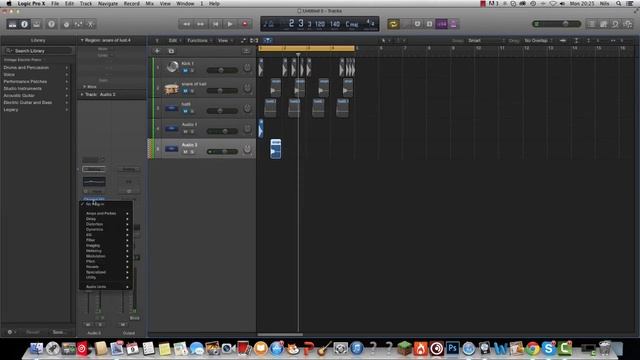Click the snare track drum icon
This screenshot has width=640, height=360.
coord(172,88)
